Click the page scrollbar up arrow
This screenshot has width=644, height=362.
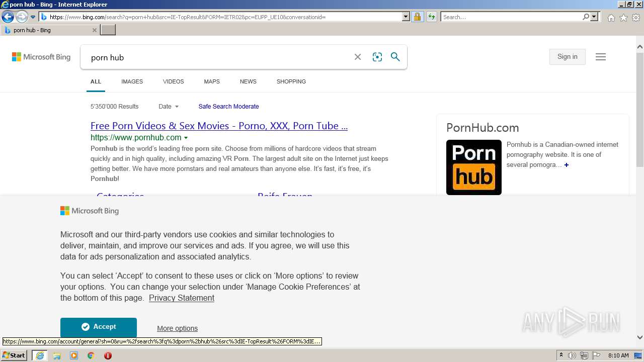click(640, 47)
